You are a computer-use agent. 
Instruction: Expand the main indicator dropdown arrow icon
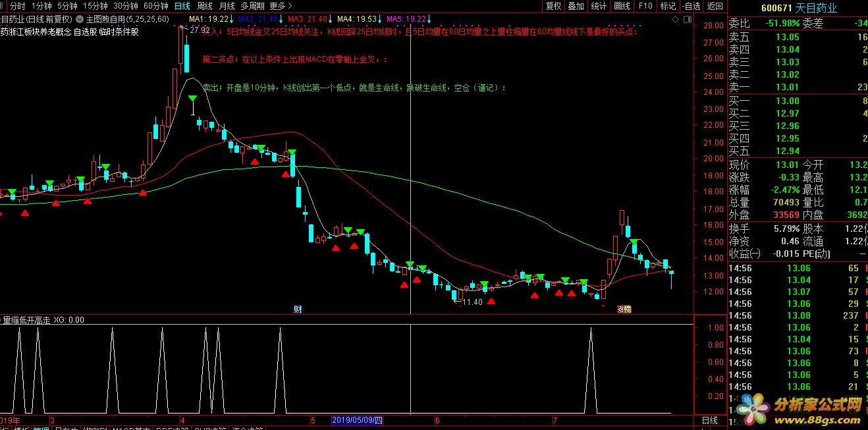pos(80,19)
